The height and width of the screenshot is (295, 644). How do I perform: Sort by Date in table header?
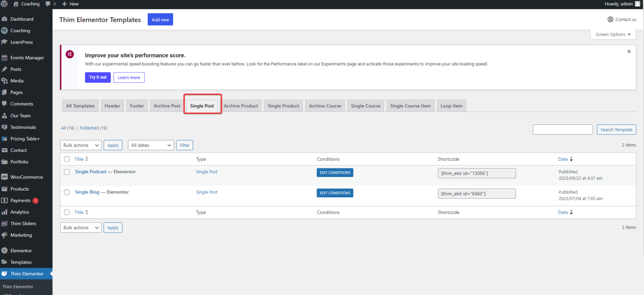tap(565, 159)
